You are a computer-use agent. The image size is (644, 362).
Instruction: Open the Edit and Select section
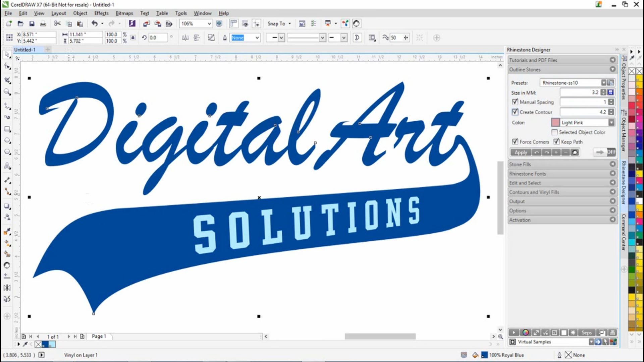coord(562,183)
